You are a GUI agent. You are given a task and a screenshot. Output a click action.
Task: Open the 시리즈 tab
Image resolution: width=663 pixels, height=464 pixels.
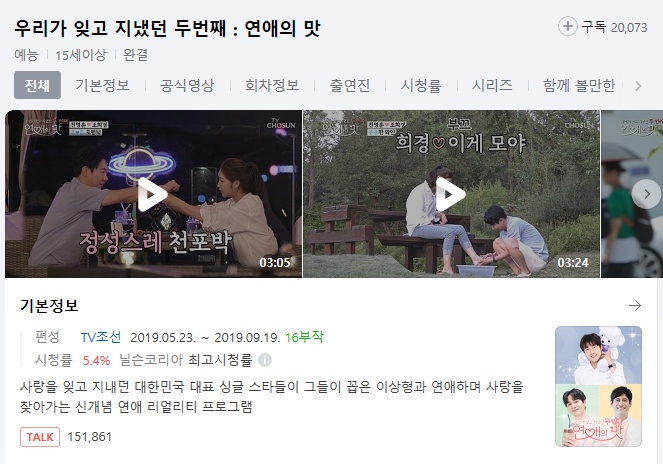[x=492, y=85]
